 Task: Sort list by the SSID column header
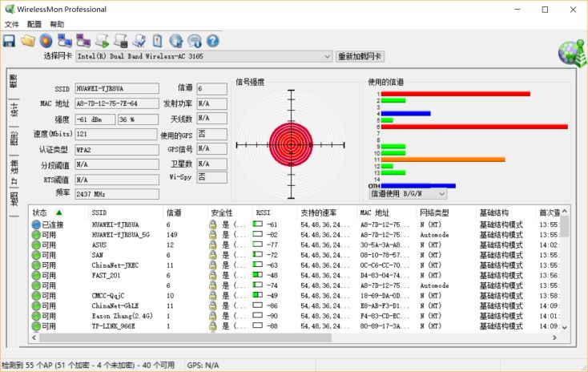click(x=126, y=212)
